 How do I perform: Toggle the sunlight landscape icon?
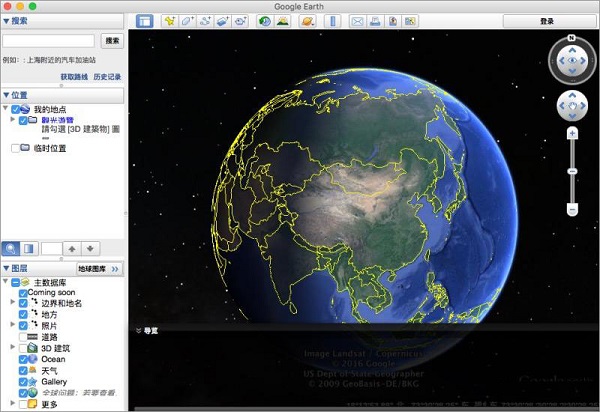click(x=283, y=21)
